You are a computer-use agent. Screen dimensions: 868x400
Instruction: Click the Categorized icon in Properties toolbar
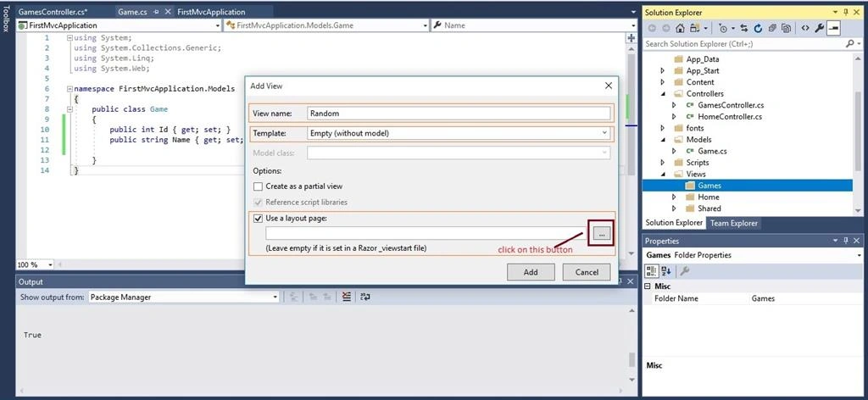[652, 270]
